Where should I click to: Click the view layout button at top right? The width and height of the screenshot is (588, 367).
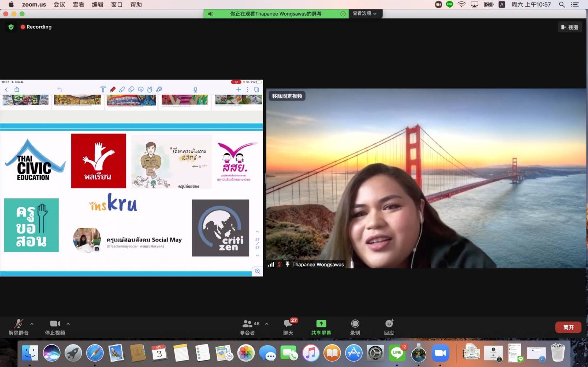click(x=569, y=27)
